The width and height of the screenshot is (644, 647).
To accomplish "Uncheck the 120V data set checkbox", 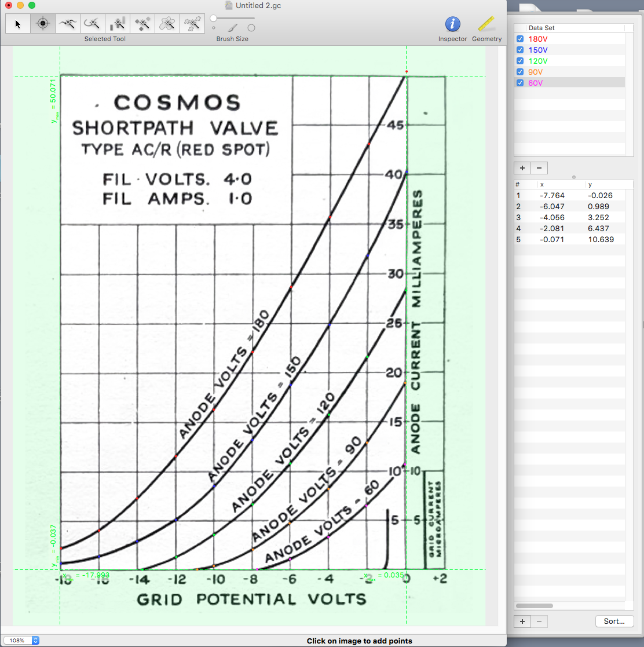I will tap(520, 61).
